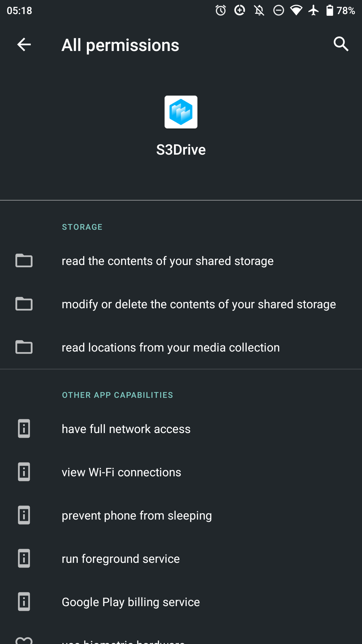Open 'read the contents of your shared storage'
Viewport: 362px width, 644px height.
pyautogui.click(x=168, y=261)
